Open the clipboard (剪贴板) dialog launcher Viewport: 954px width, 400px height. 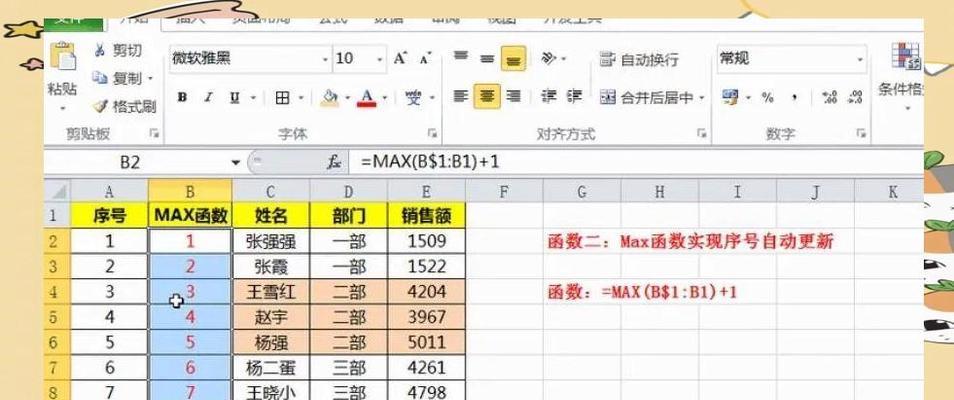(x=154, y=133)
